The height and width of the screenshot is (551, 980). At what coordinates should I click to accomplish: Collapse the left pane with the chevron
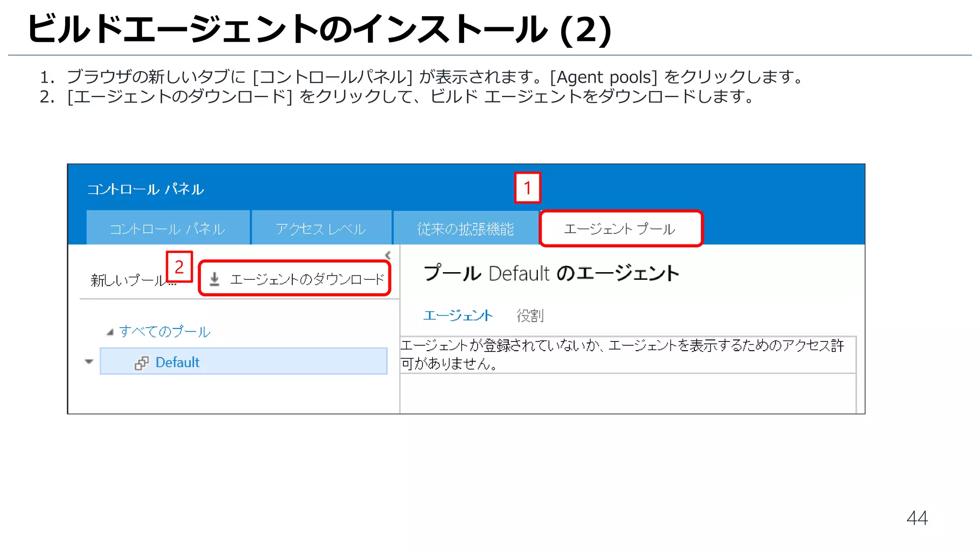click(x=388, y=255)
